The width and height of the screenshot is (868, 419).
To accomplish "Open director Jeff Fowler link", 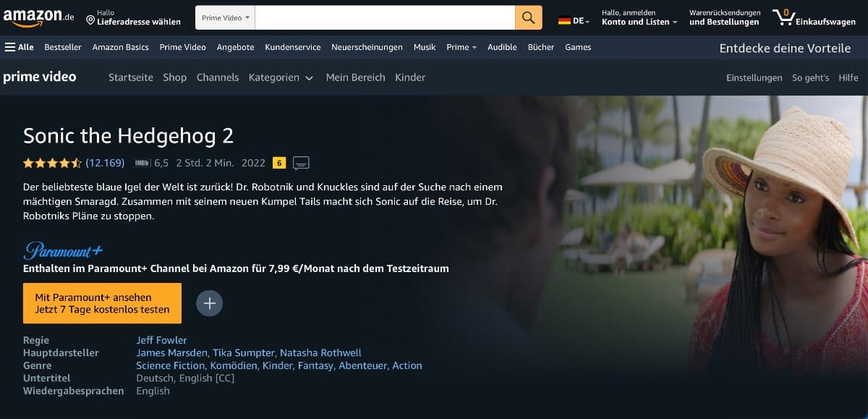I will 162,340.
